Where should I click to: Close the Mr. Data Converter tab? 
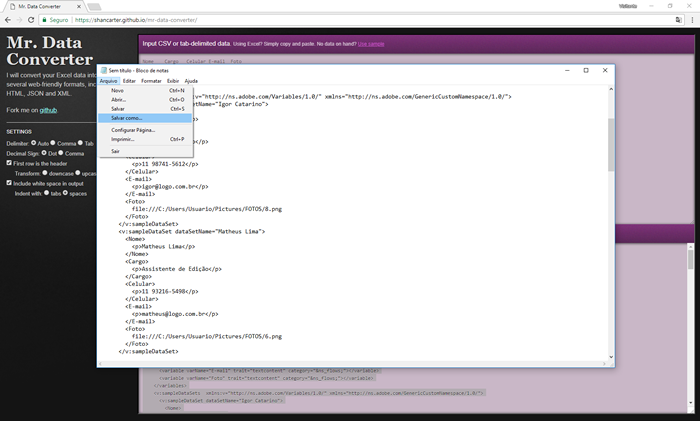(79, 6)
